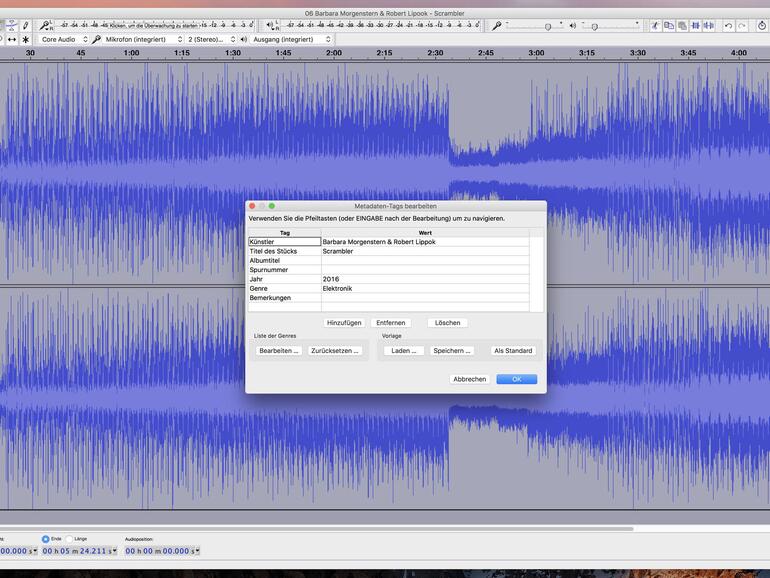Click the recording level meter bar
The width and height of the screenshot is (770, 578).
(155, 25)
